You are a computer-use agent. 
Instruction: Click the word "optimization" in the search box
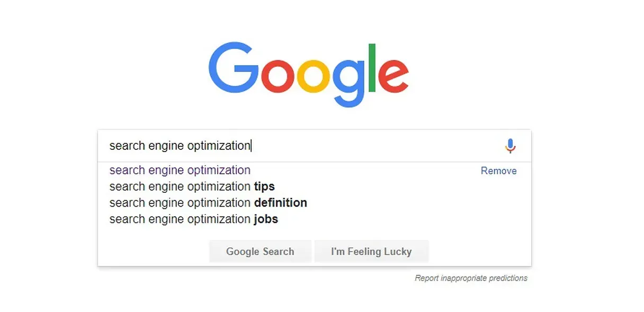219,146
